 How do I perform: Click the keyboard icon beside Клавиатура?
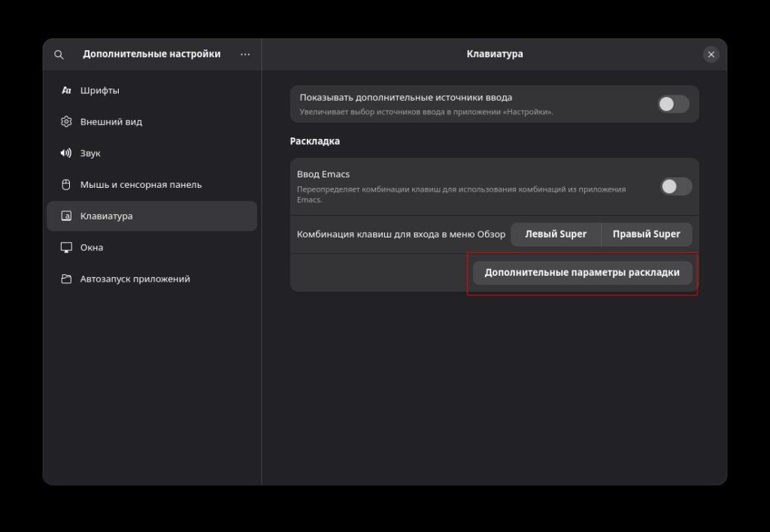[66, 216]
